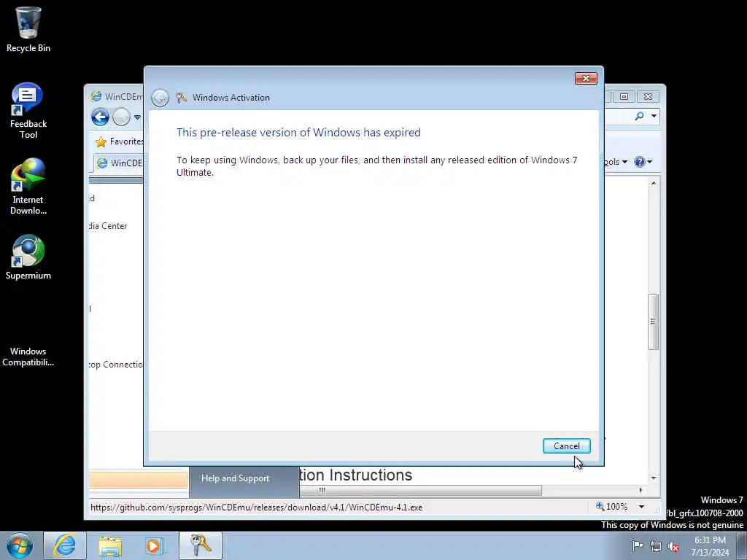Click the Favorites star in Internet Explorer
Screen dimensions: 747x560
pyautogui.click(x=101, y=142)
